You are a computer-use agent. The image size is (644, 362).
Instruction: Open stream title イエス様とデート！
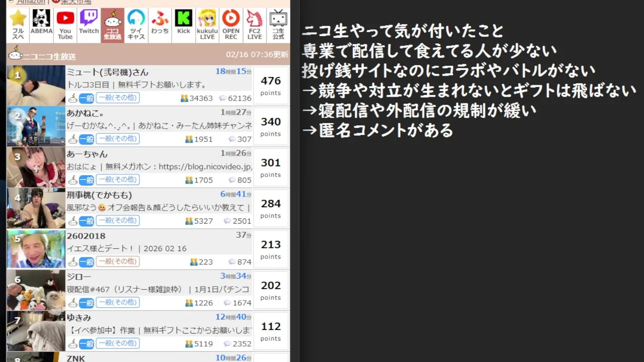tap(127, 248)
